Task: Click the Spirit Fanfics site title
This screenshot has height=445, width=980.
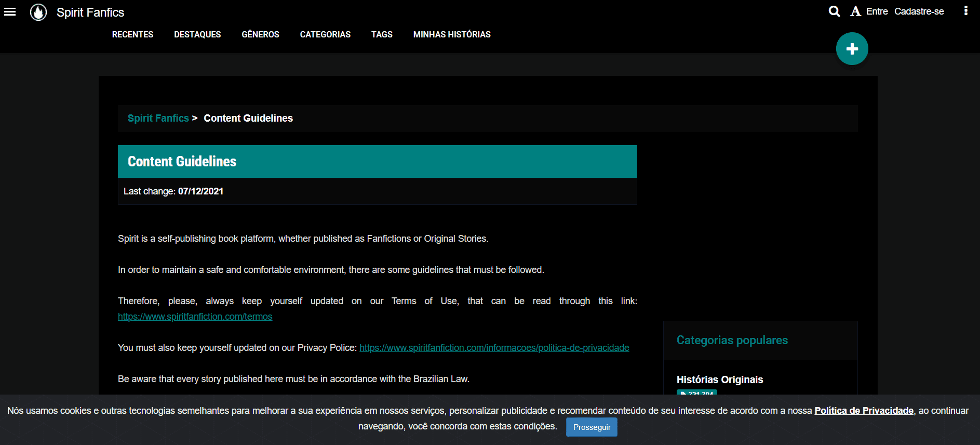Action: tap(90, 12)
